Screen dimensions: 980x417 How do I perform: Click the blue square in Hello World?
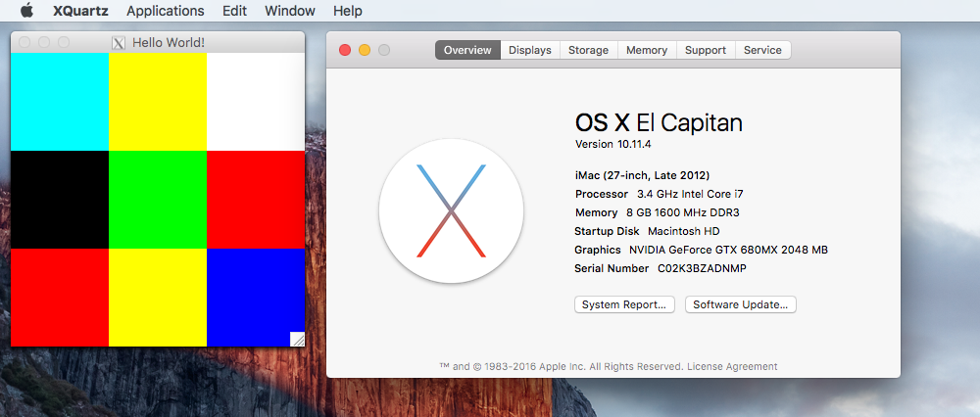(256, 298)
